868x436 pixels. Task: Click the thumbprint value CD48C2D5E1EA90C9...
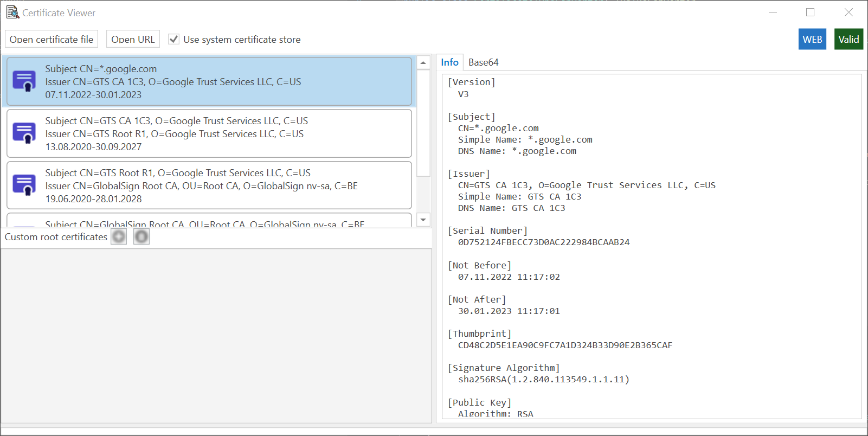click(x=565, y=345)
